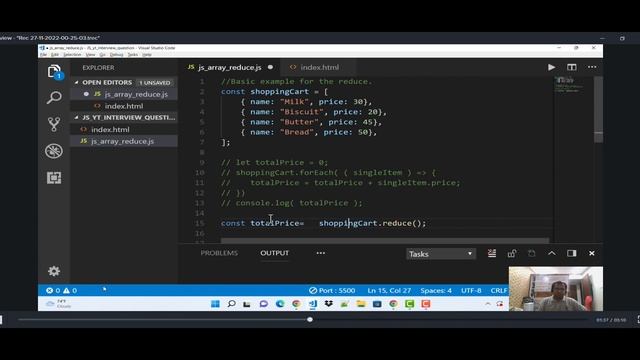Maximize panel with the up chevron
This screenshot has width=640, height=360.
click(x=551, y=253)
